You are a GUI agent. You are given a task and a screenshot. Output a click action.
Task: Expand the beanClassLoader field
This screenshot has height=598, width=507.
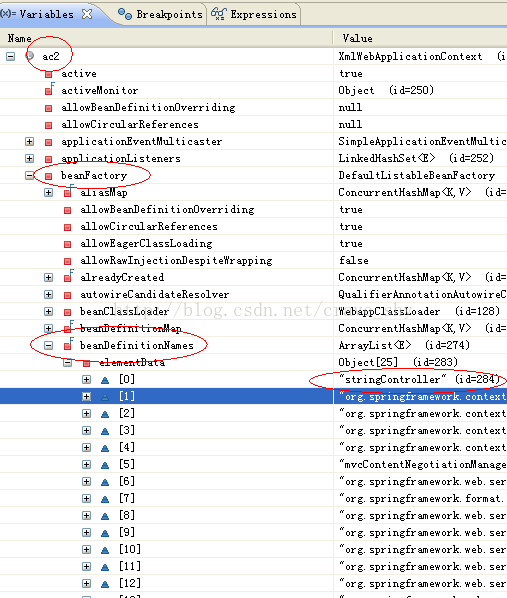pyautogui.click(x=48, y=312)
